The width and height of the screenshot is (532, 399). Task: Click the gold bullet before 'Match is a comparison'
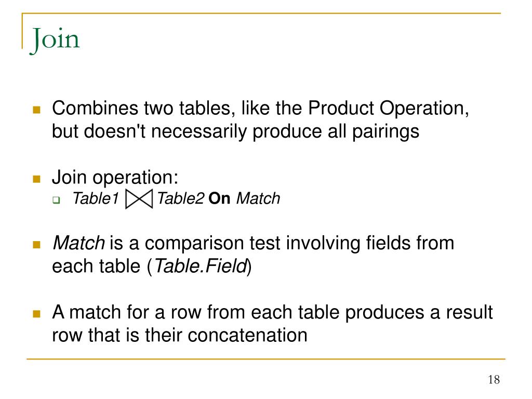tap(37, 245)
